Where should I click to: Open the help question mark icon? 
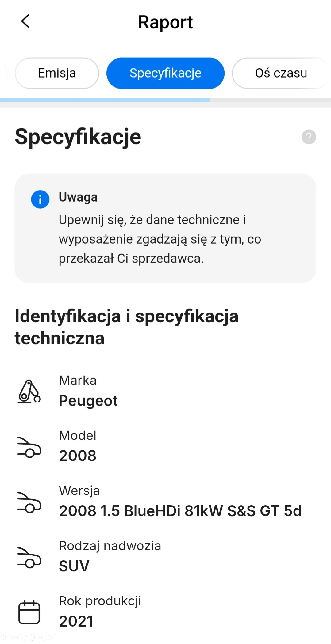[309, 137]
